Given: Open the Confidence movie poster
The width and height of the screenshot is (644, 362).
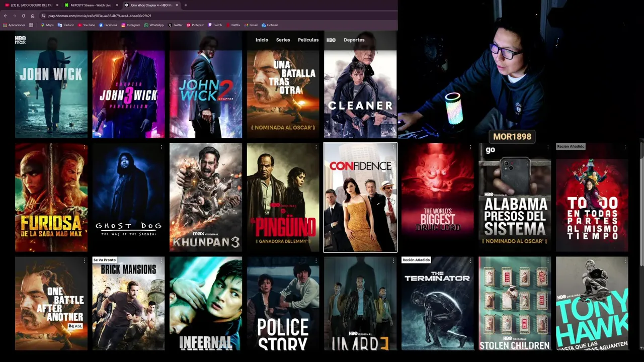Looking at the screenshot, I should click(360, 197).
